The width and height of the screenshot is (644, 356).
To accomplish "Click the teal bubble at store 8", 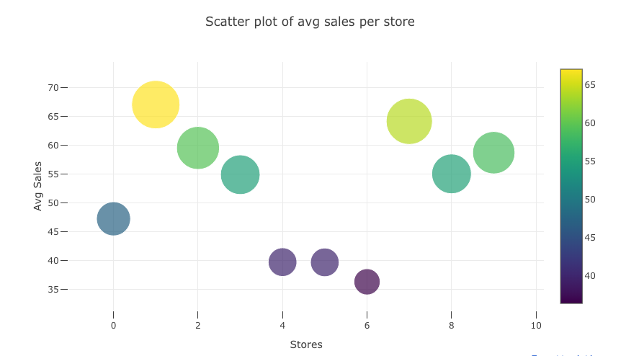I will point(452,174).
